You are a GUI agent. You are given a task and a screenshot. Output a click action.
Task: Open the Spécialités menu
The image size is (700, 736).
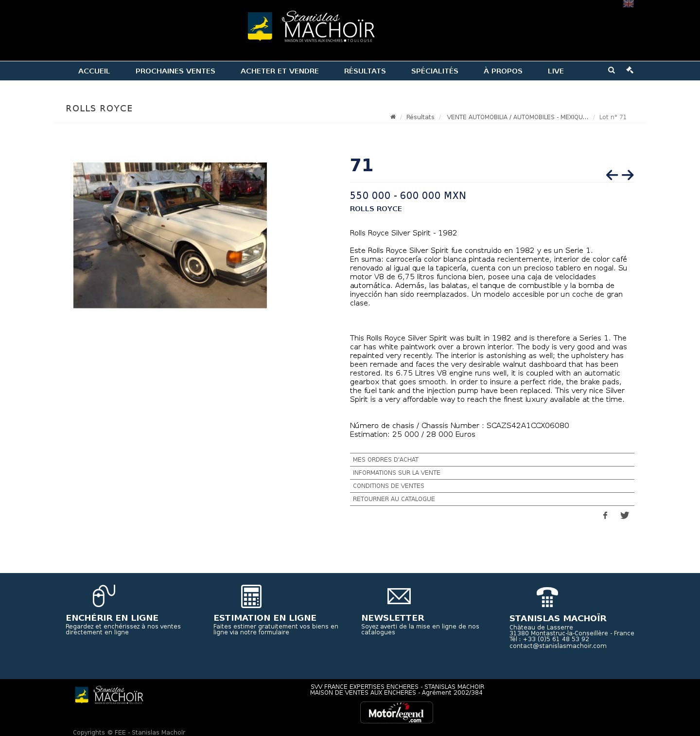coord(435,71)
